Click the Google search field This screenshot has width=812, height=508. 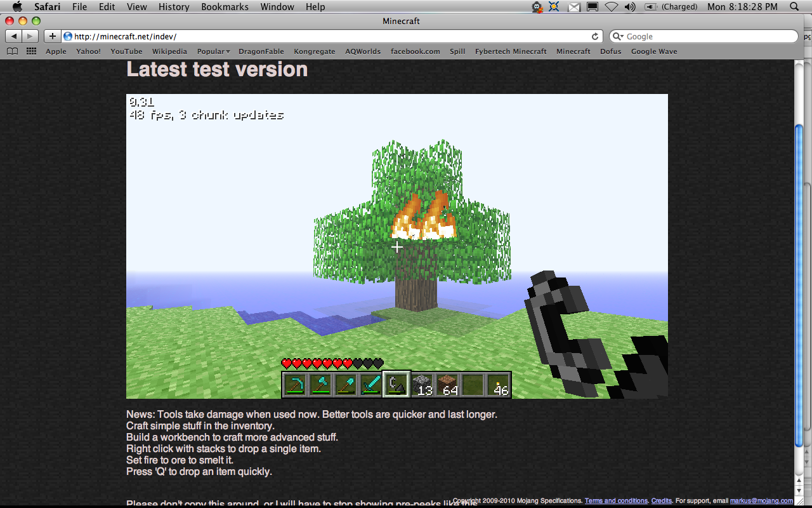pos(704,36)
